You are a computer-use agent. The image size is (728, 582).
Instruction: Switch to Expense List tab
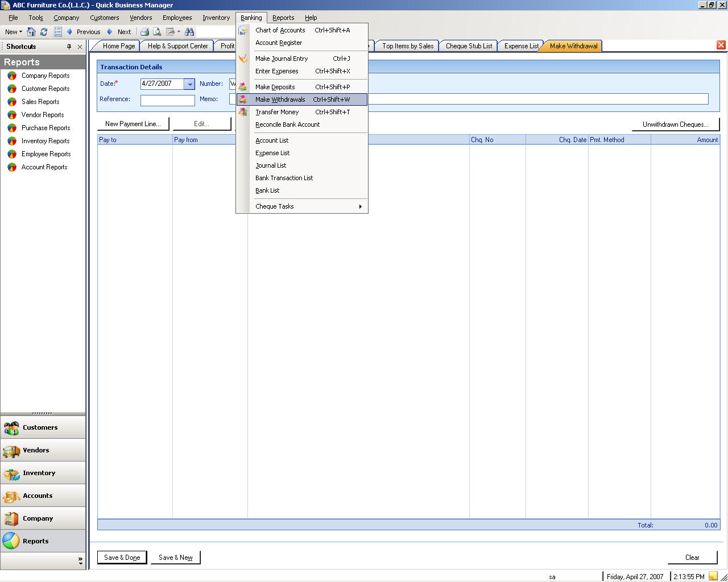tap(521, 46)
